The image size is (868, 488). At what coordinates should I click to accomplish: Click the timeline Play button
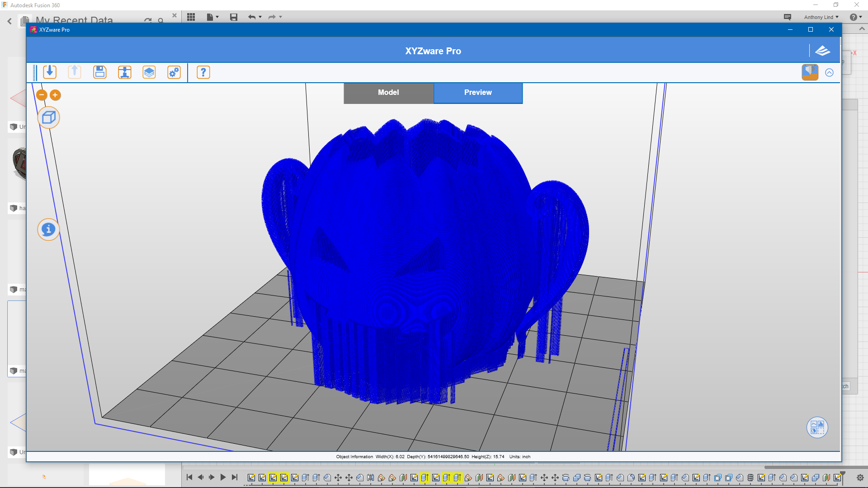(223, 477)
